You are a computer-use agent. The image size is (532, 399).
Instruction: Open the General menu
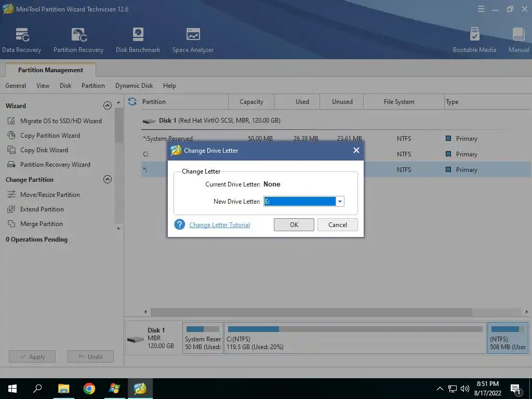click(16, 86)
